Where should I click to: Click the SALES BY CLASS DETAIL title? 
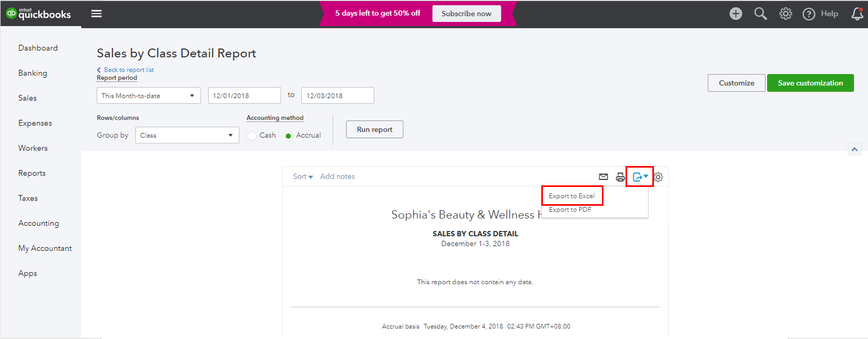point(475,234)
